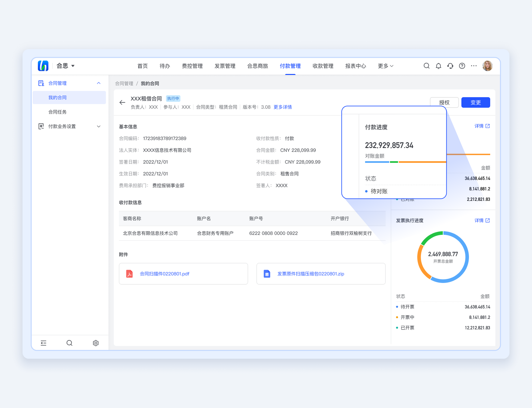Open user profile avatar

(487, 66)
